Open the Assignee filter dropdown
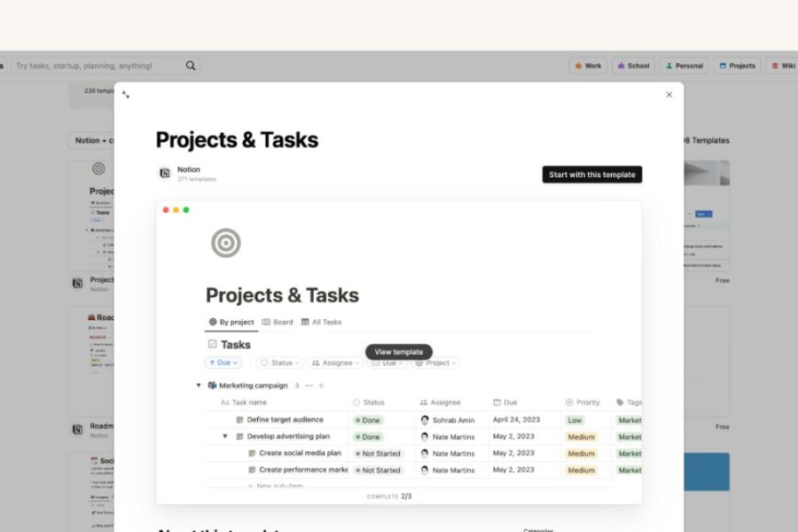 tap(335, 363)
